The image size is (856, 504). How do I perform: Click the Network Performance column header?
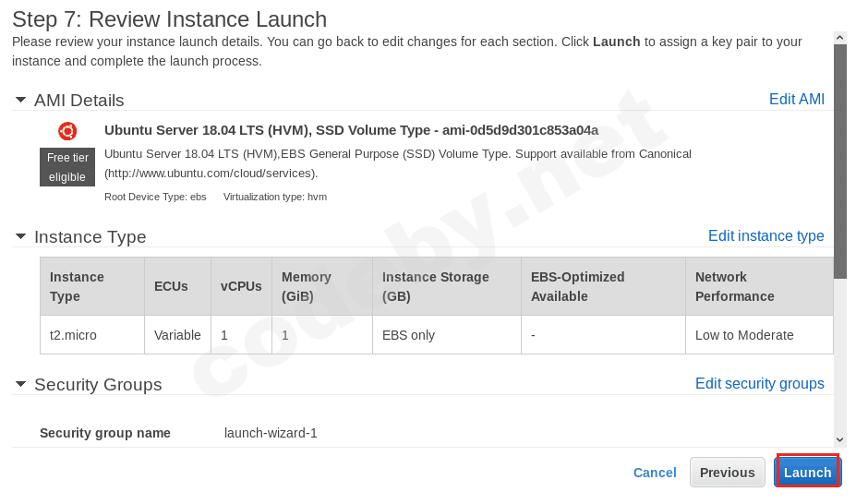(734, 286)
